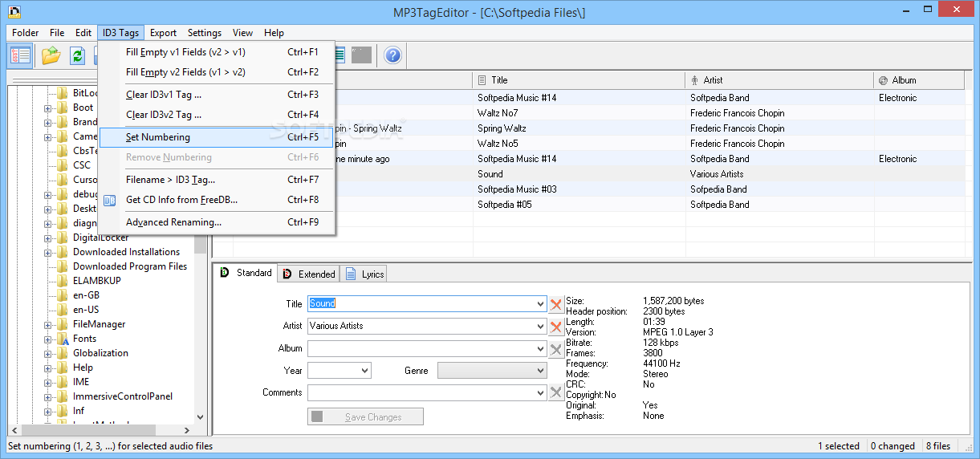Select the row titled Softpedia Music #03
The width and height of the screenshot is (980, 459).
click(588, 189)
